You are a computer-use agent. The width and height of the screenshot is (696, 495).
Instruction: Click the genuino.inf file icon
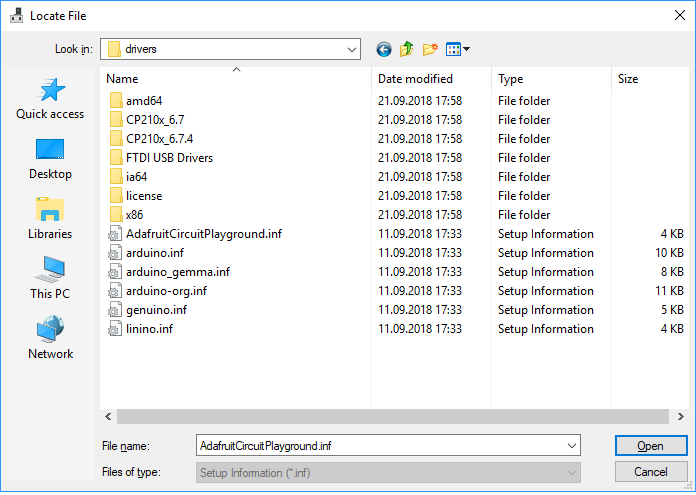pos(115,310)
